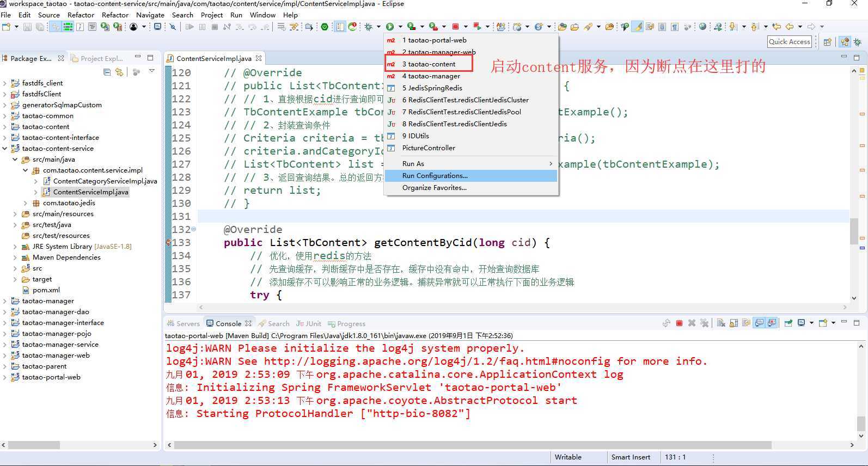Click the green power Relaunch toolbar icon
The image size is (868, 466).
click(x=323, y=27)
